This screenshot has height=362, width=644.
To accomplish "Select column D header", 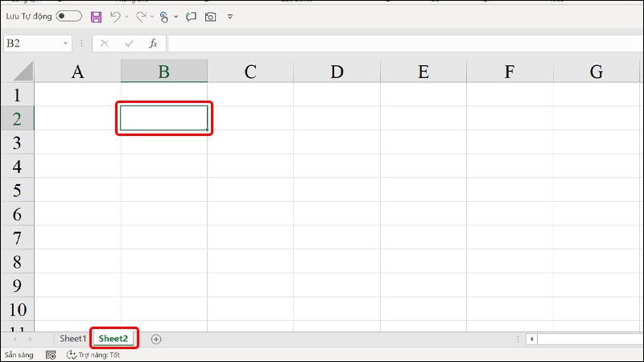I will (x=336, y=71).
